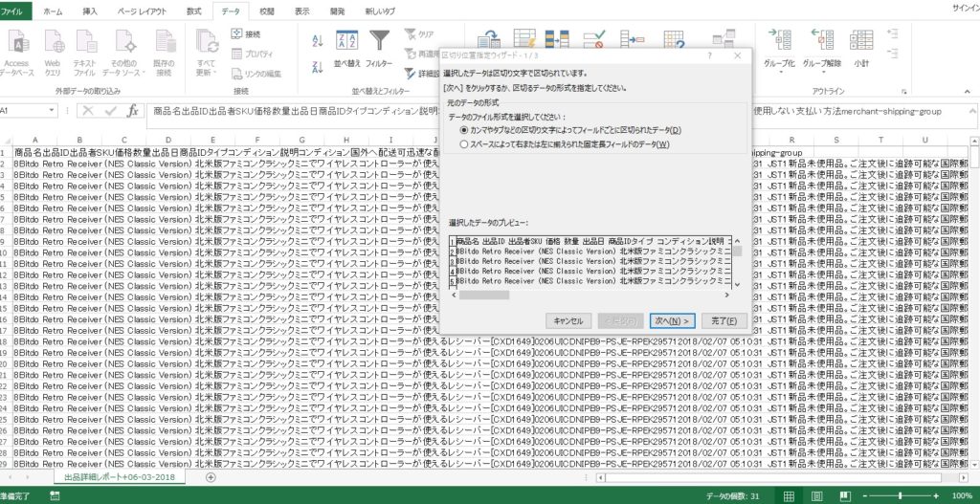
Task: Click the Hide Detail outline icon
Action: (893, 54)
